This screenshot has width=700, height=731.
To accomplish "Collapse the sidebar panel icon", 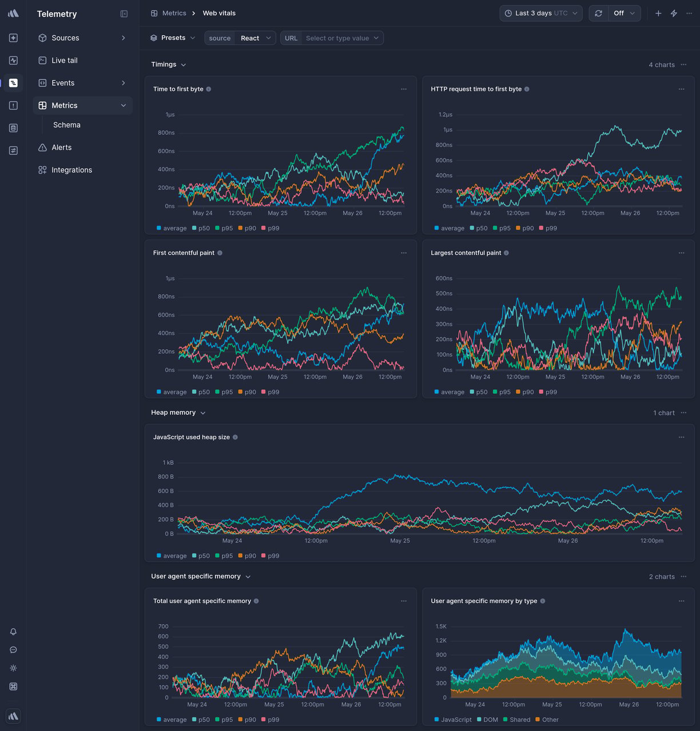I will pyautogui.click(x=124, y=14).
